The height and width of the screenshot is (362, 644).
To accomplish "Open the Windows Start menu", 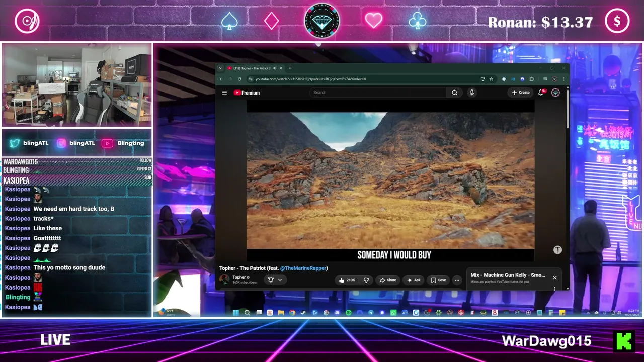I will point(235,313).
